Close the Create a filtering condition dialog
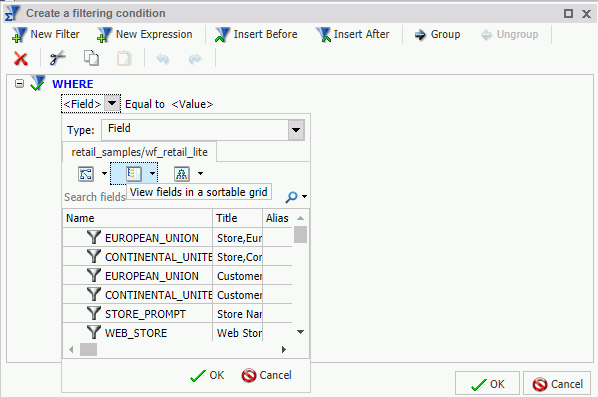This screenshot has height=397, width=598. (x=587, y=14)
